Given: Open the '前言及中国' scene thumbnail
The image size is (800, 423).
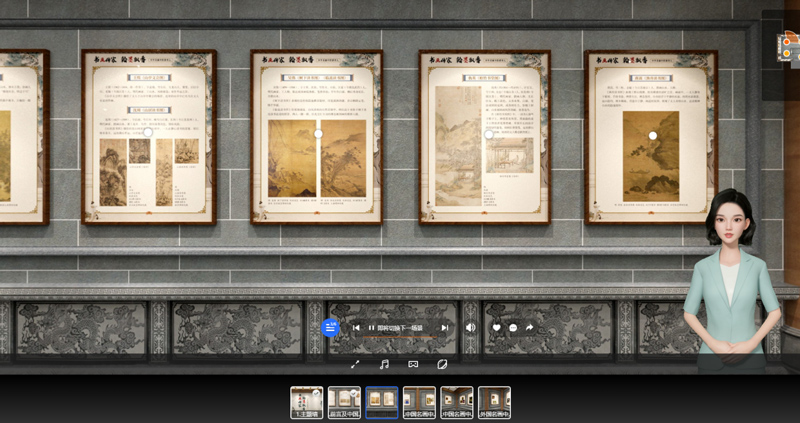Looking at the screenshot, I should click(344, 403).
